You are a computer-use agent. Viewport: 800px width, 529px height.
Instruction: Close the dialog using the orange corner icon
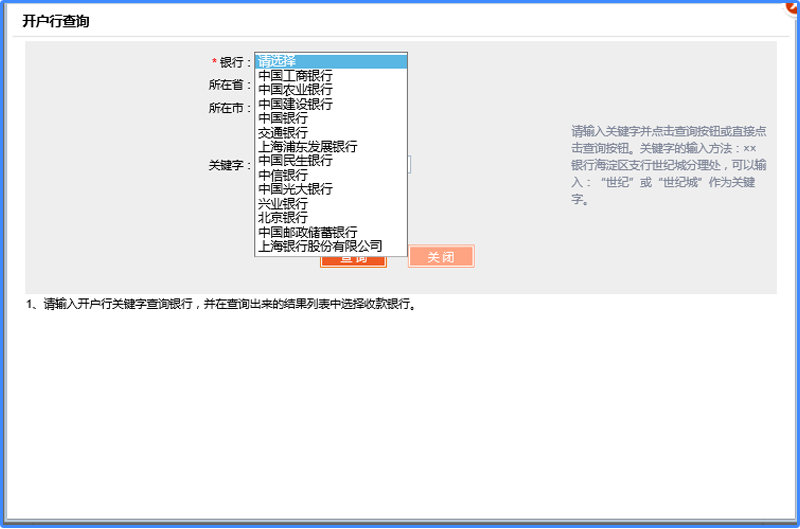[791, 6]
